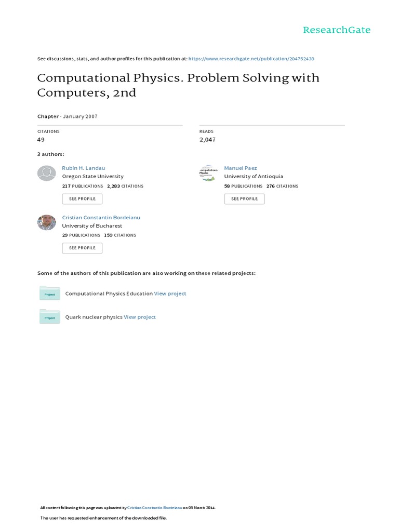Click Manuel Paez's profile picture

coord(208,173)
